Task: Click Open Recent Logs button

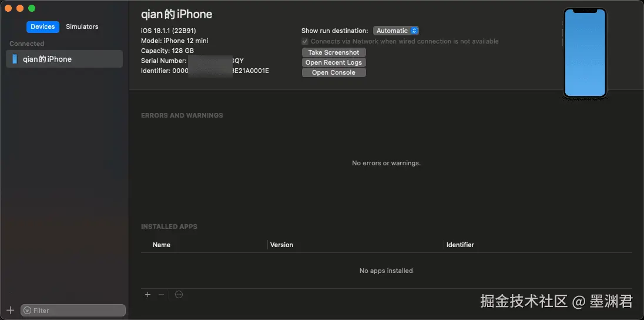Action: click(334, 62)
